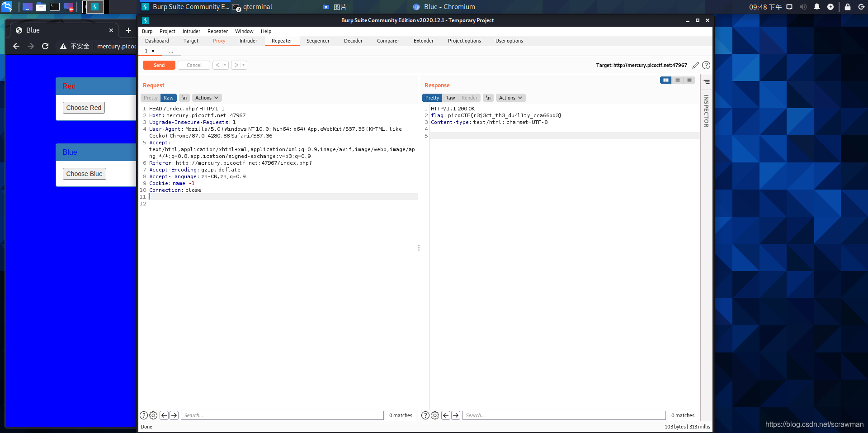868x433 pixels.
Task: Toggle request non-printable characters \n
Action: (184, 98)
